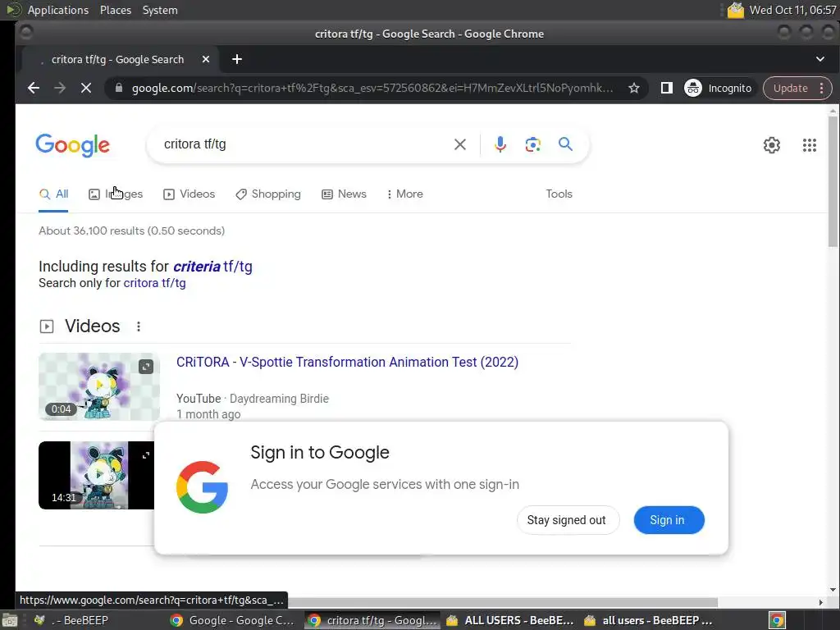This screenshot has width=840, height=630.
Task: Click the clock showing Wed Oct 11
Action: pos(792,10)
